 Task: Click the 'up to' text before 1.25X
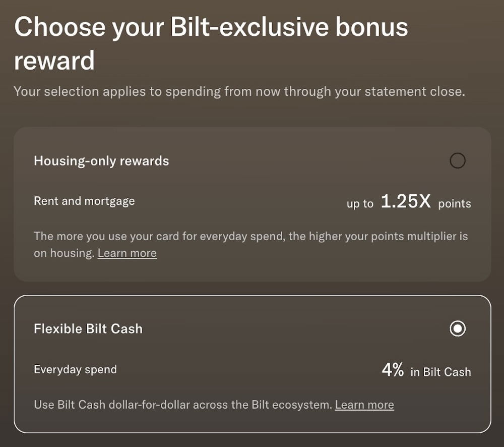(x=360, y=204)
